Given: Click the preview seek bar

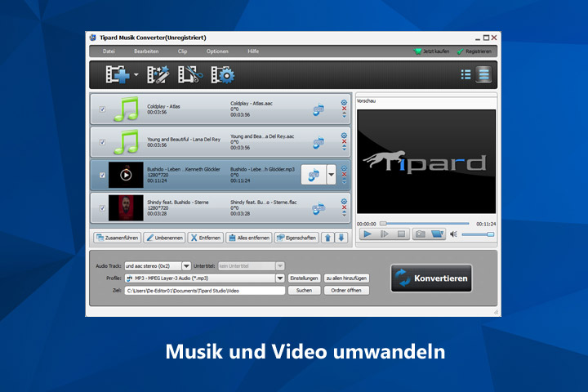Looking at the screenshot, I should (424, 224).
